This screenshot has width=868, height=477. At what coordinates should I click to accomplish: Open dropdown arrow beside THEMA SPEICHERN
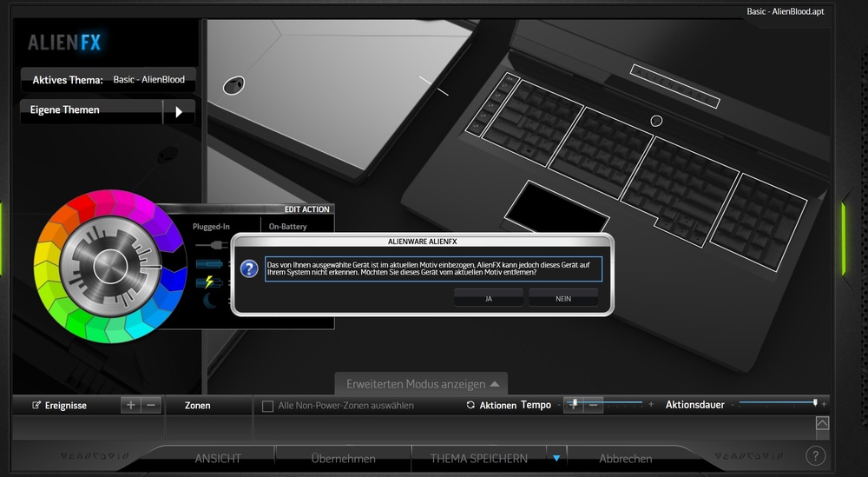[x=556, y=458]
